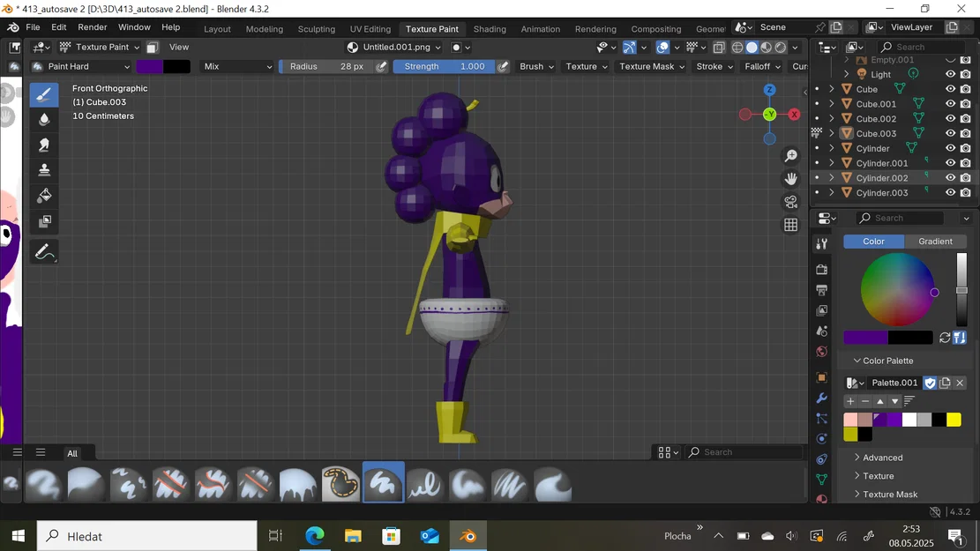Toggle the camera view icon
Screen dimensions: 980x551
click(x=790, y=202)
